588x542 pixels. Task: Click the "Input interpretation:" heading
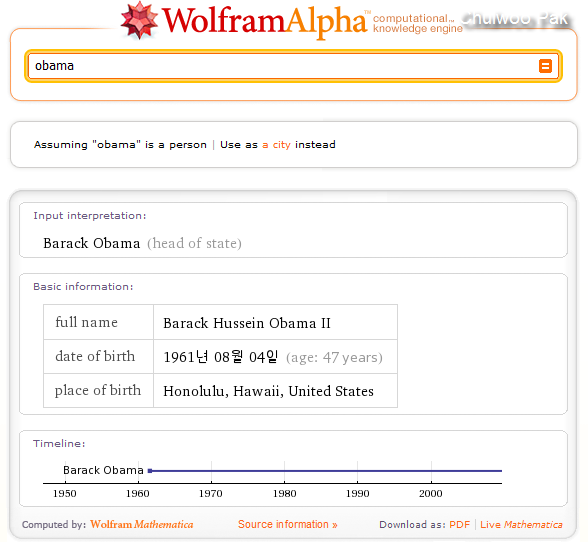click(x=90, y=216)
